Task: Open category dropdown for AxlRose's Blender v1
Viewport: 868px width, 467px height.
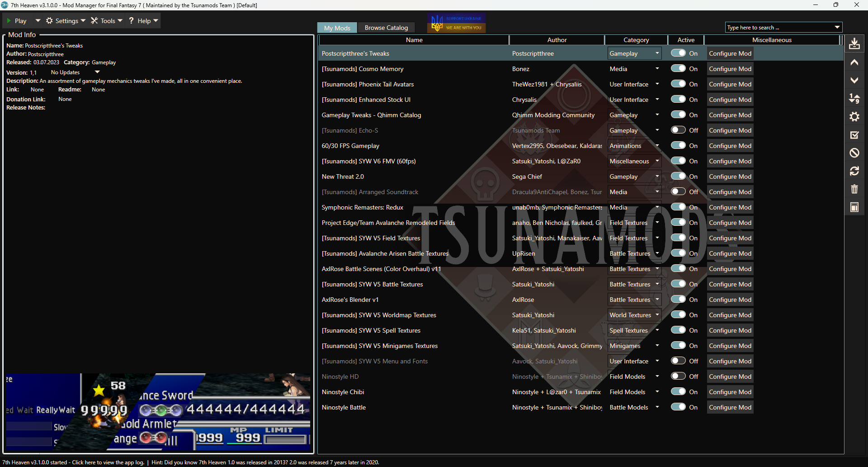Action: pyautogui.click(x=657, y=300)
